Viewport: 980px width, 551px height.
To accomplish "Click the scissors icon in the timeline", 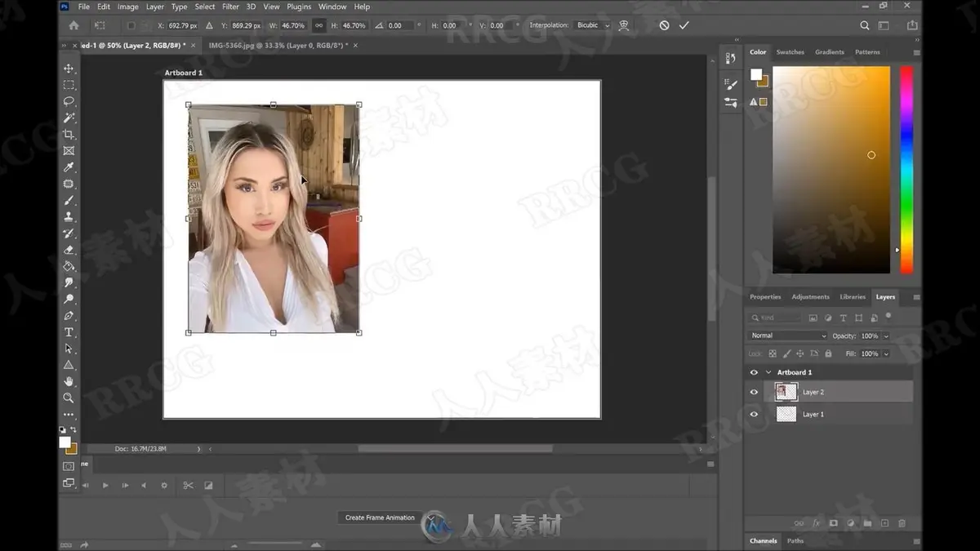I will click(188, 485).
